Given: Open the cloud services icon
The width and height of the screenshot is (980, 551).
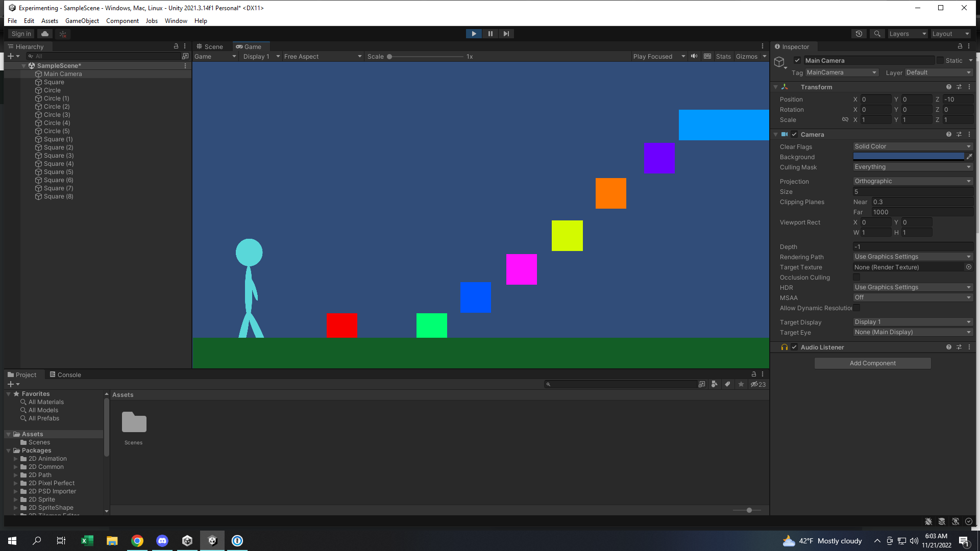Looking at the screenshot, I should coord(45,34).
